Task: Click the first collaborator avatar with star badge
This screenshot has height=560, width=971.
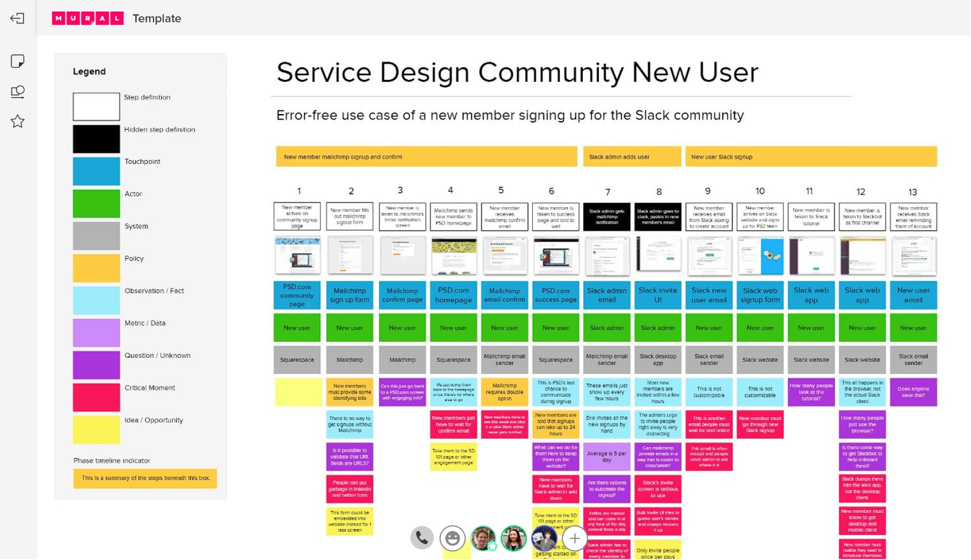Action: (483, 538)
